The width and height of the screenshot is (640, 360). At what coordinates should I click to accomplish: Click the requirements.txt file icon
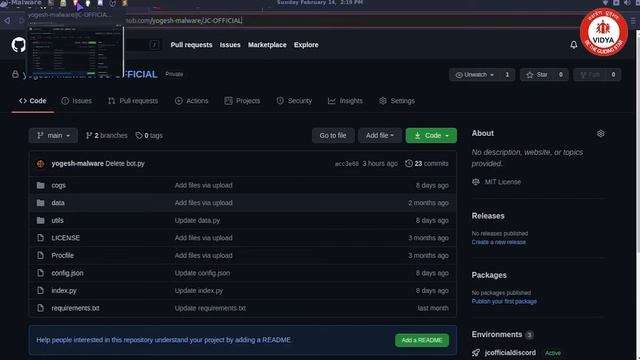click(x=40, y=308)
